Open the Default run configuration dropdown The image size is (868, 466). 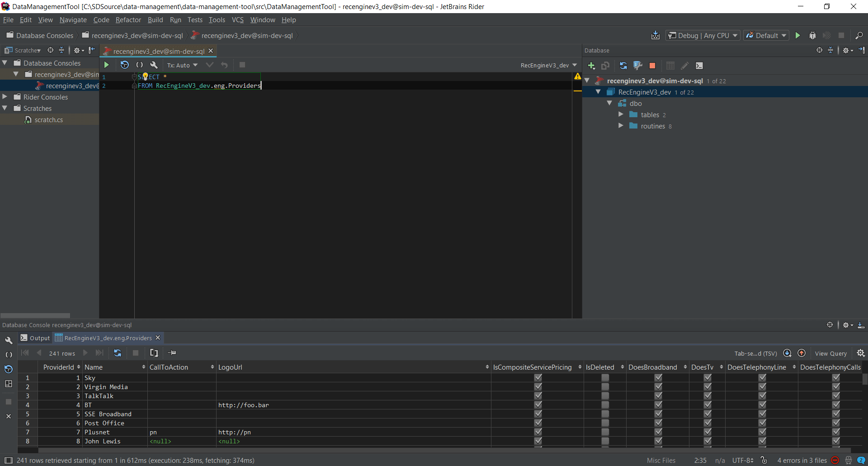tap(766, 35)
